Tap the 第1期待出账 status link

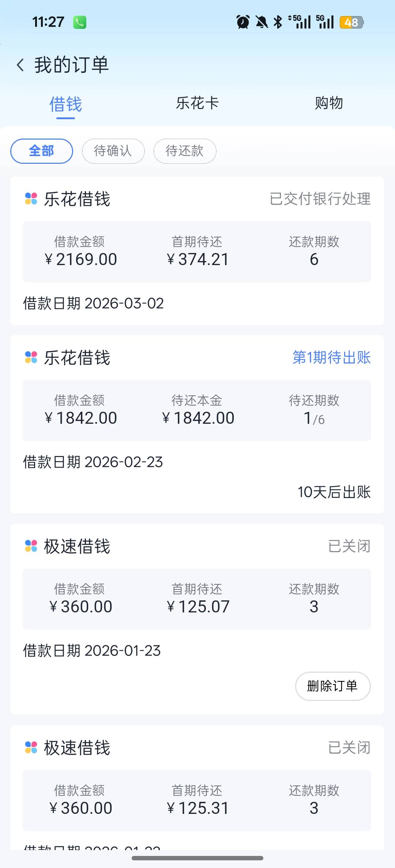(331, 357)
